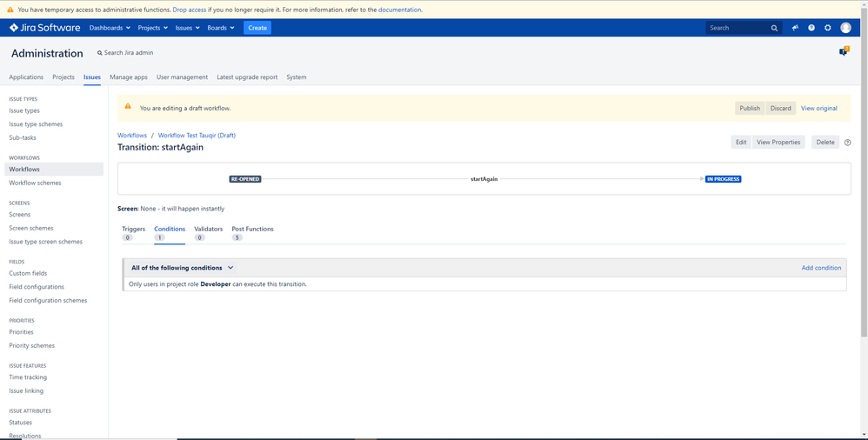Click the IN PROGRESS status lozenge
Image resolution: width=868 pixels, height=440 pixels.
723,179
